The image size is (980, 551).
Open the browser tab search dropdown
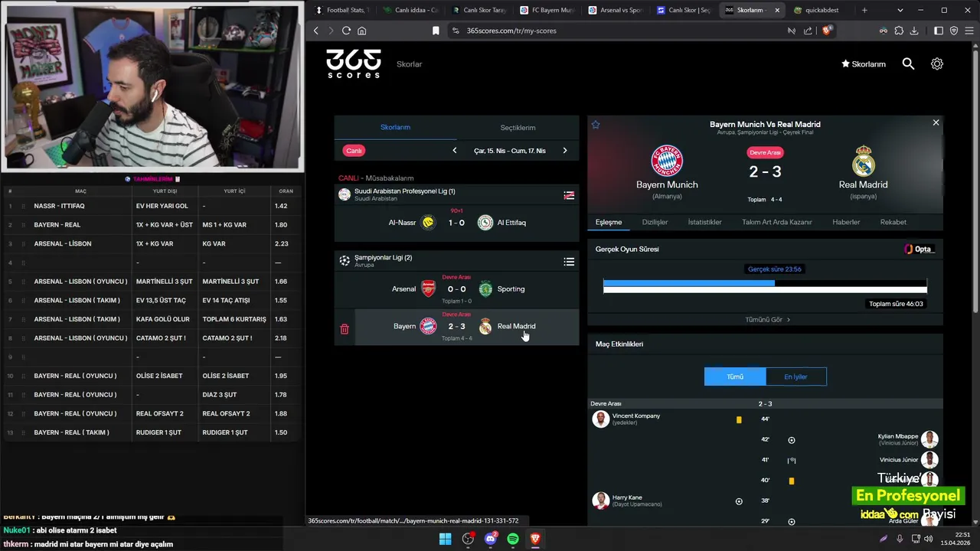(900, 10)
